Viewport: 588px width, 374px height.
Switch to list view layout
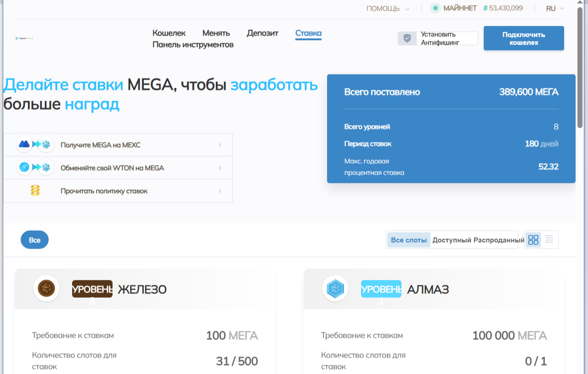click(549, 239)
